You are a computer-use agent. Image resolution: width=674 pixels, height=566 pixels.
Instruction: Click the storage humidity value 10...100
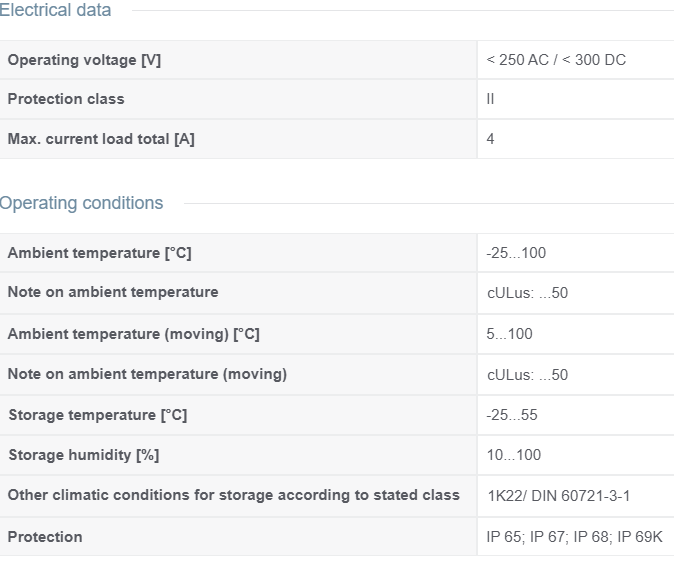[x=514, y=455]
